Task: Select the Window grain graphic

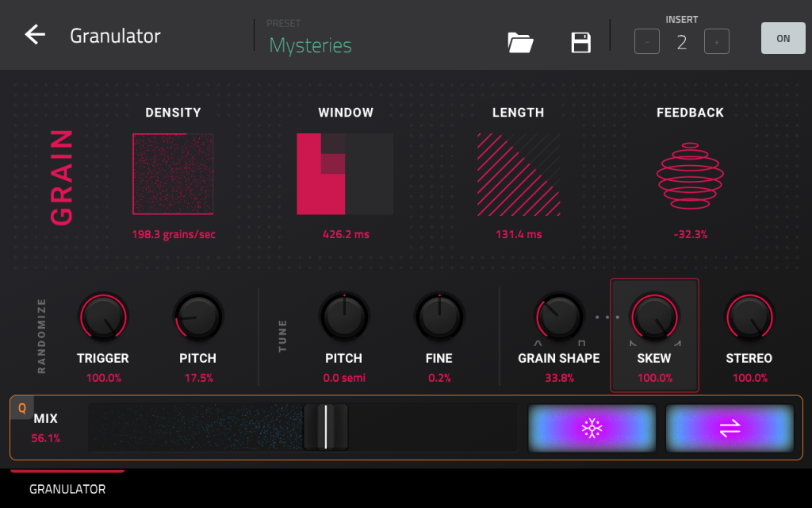Action: click(x=345, y=174)
